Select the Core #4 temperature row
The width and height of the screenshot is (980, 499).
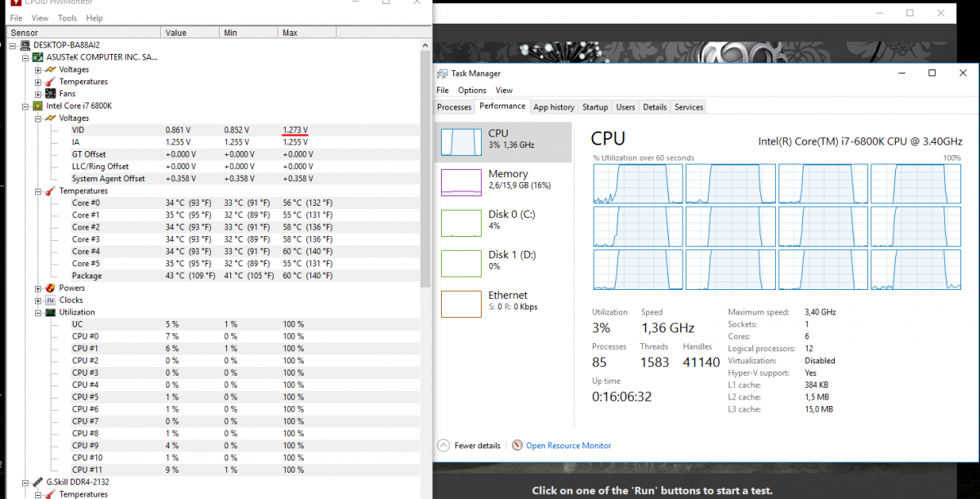pos(213,252)
